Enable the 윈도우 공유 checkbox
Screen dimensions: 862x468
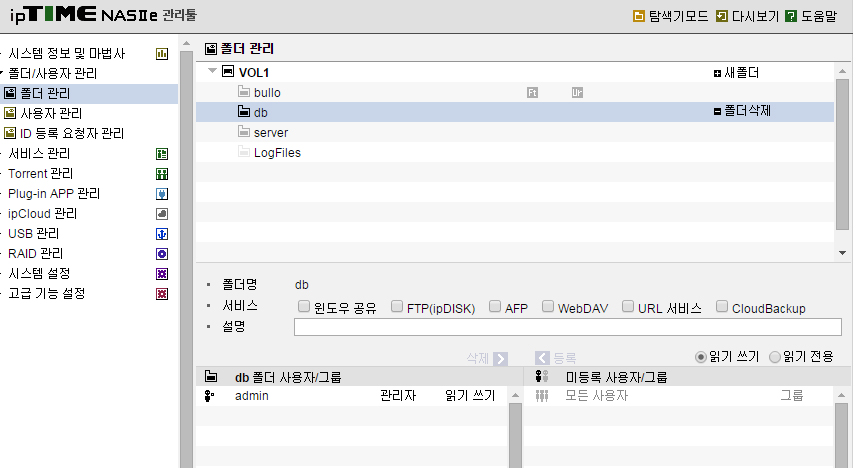click(303, 306)
